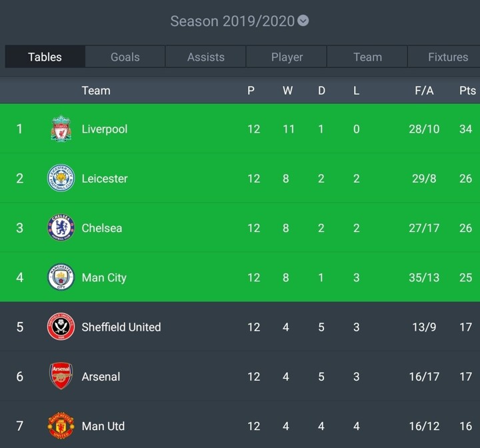Switch to the Goals tab

click(x=125, y=57)
